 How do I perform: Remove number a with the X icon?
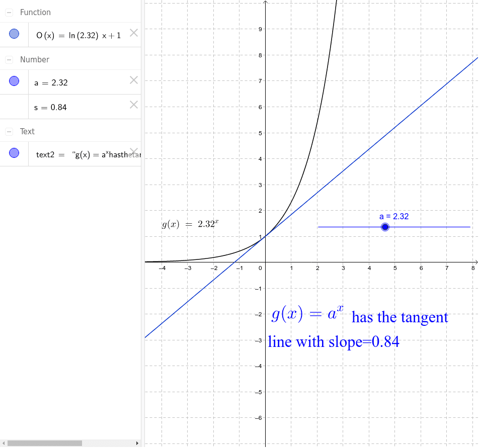(x=134, y=80)
